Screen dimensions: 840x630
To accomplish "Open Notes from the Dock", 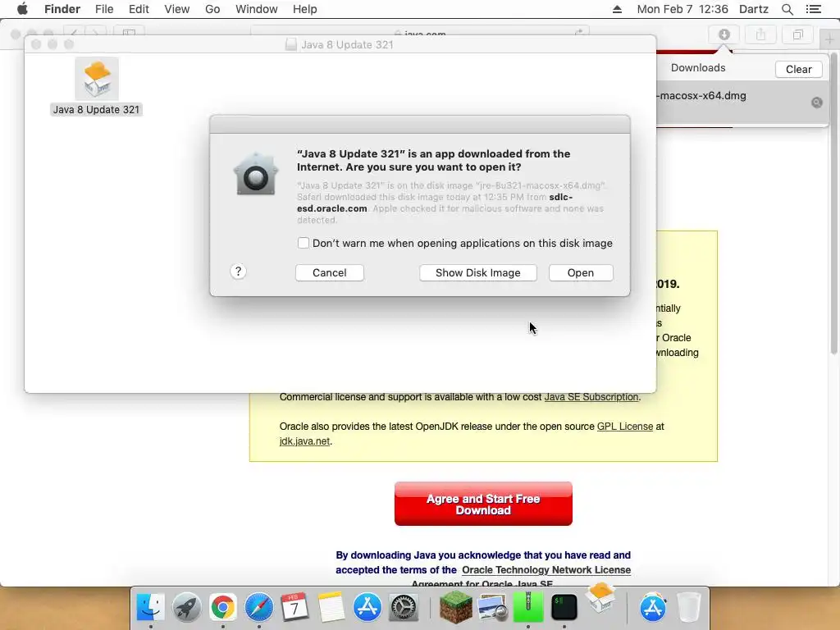I will (331, 607).
